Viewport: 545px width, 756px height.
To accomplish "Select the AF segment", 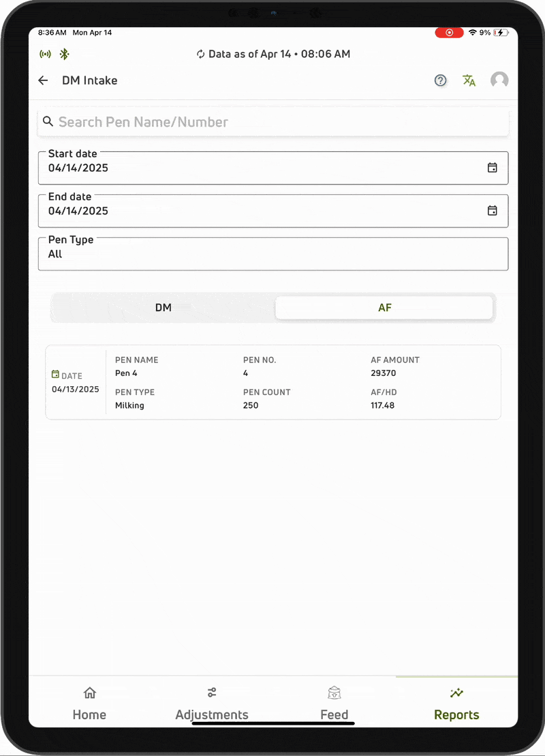I will coord(384,308).
